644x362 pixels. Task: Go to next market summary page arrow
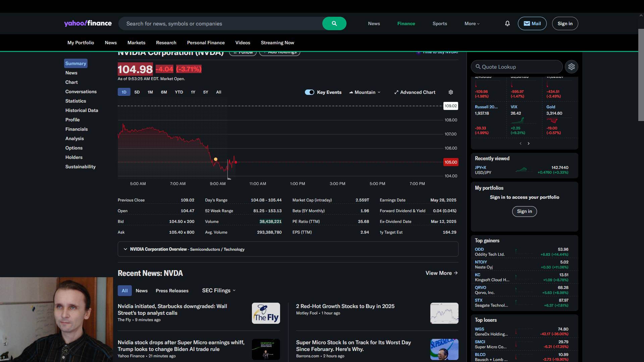[529, 143]
